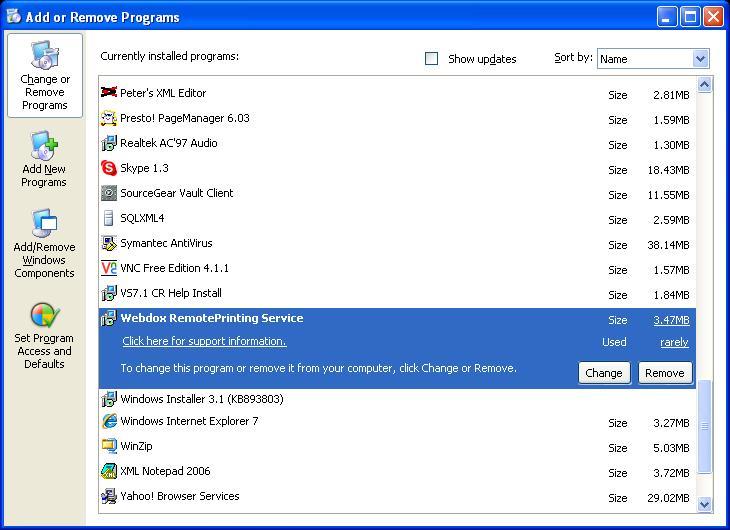Open Change or Remove Programs section
The height and width of the screenshot is (530, 730).
click(45, 76)
